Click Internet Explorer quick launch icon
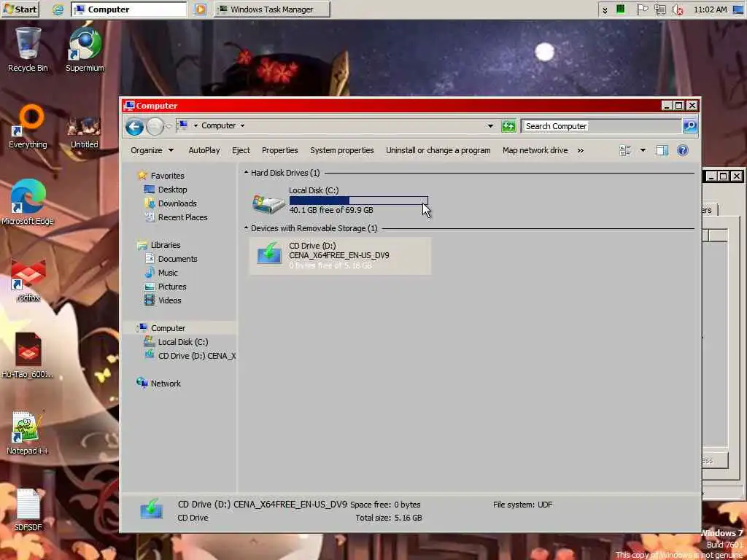 coord(58,9)
